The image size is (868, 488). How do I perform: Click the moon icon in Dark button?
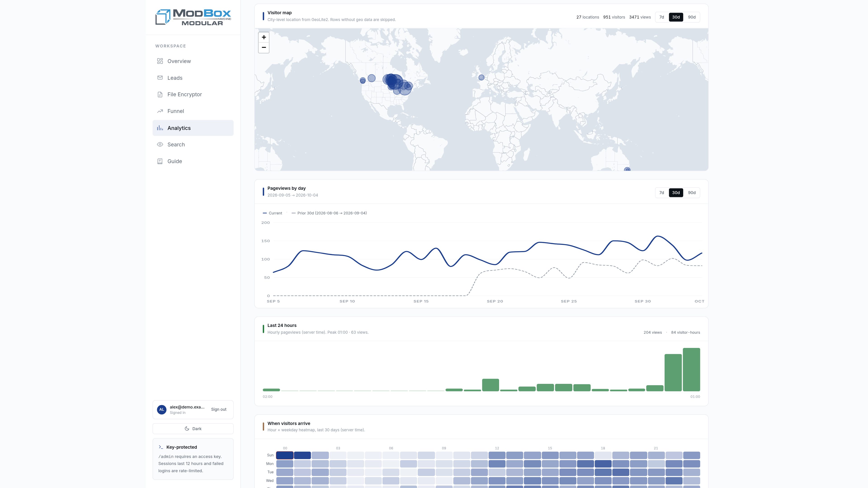click(x=187, y=429)
